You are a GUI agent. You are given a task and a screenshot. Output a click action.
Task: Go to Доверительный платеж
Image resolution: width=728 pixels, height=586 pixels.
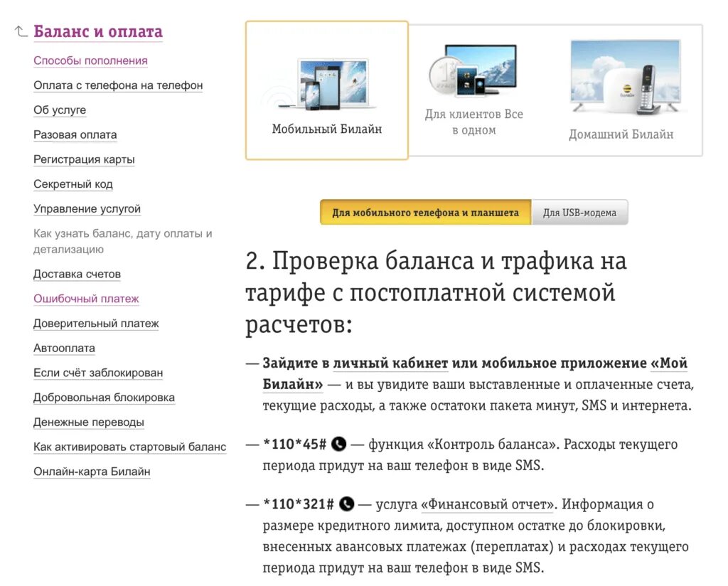pyautogui.click(x=96, y=323)
